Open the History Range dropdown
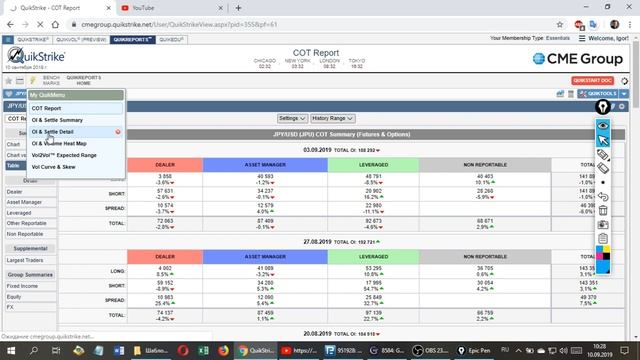The width and height of the screenshot is (640, 360). [333, 118]
